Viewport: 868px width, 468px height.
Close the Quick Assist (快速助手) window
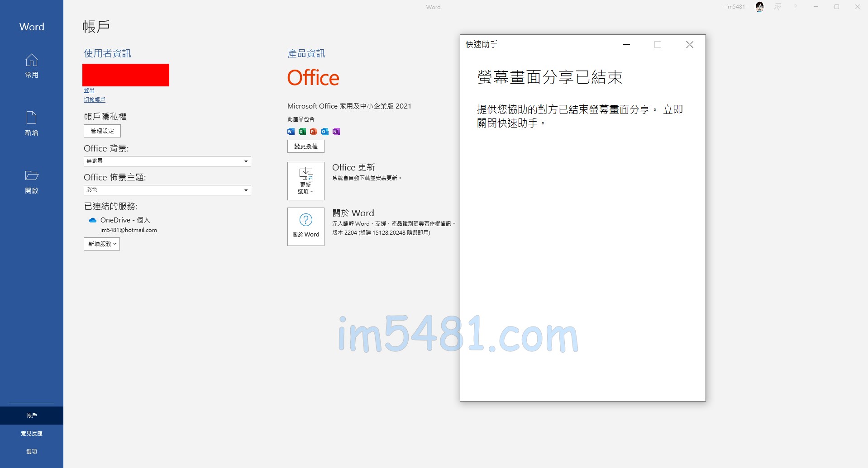click(x=690, y=44)
